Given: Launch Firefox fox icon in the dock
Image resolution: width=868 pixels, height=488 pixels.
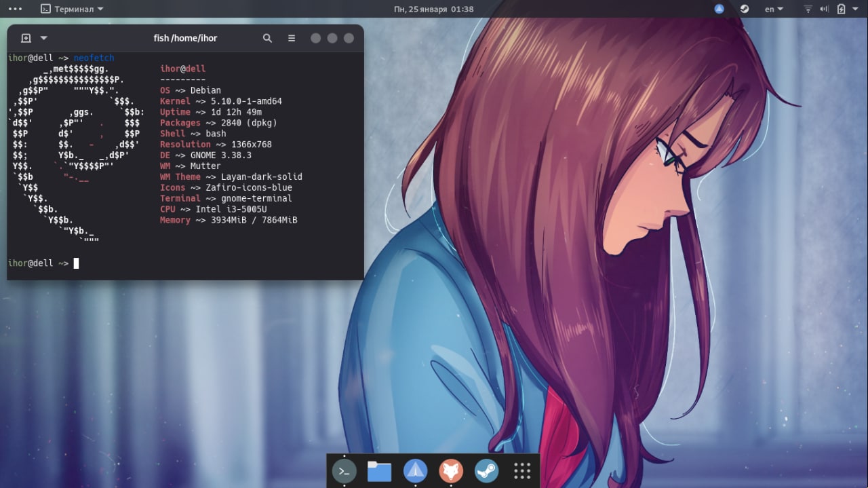Looking at the screenshot, I should pyautogui.click(x=451, y=471).
